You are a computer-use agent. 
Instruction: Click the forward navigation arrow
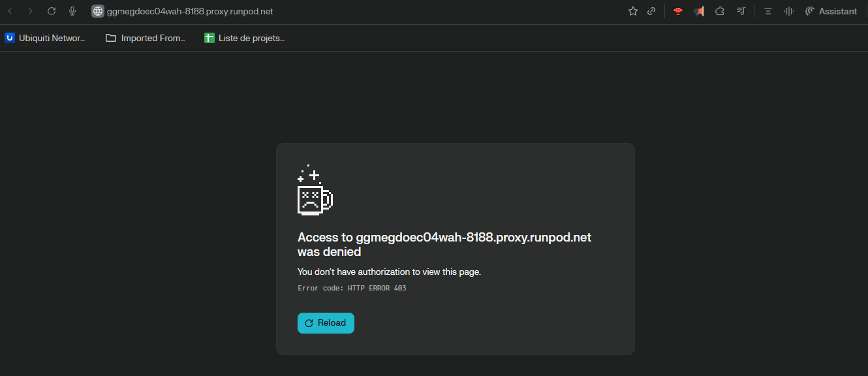[30, 11]
